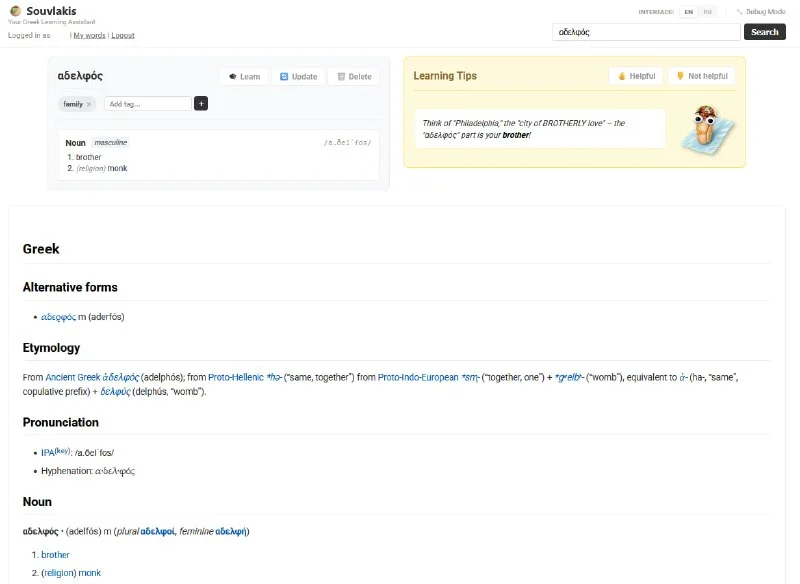Remove the family tag via x
Screen dimensions: 800x584
click(x=88, y=104)
